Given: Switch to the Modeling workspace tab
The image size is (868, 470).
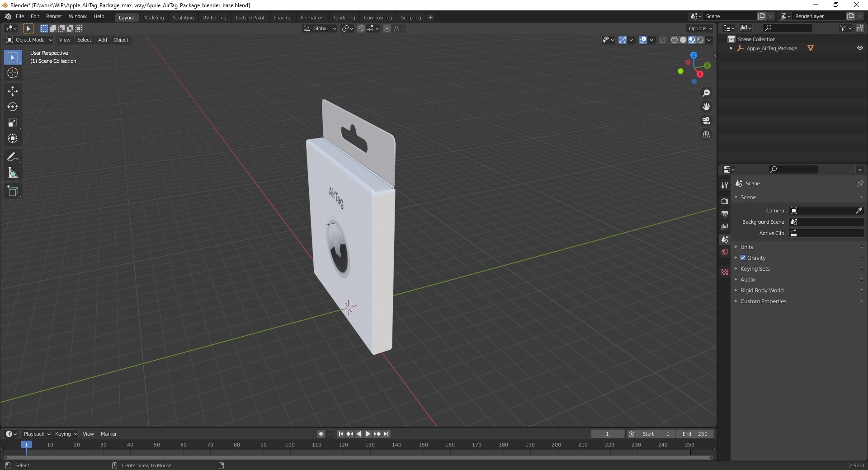Looking at the screenshot, I should (153, 18).
